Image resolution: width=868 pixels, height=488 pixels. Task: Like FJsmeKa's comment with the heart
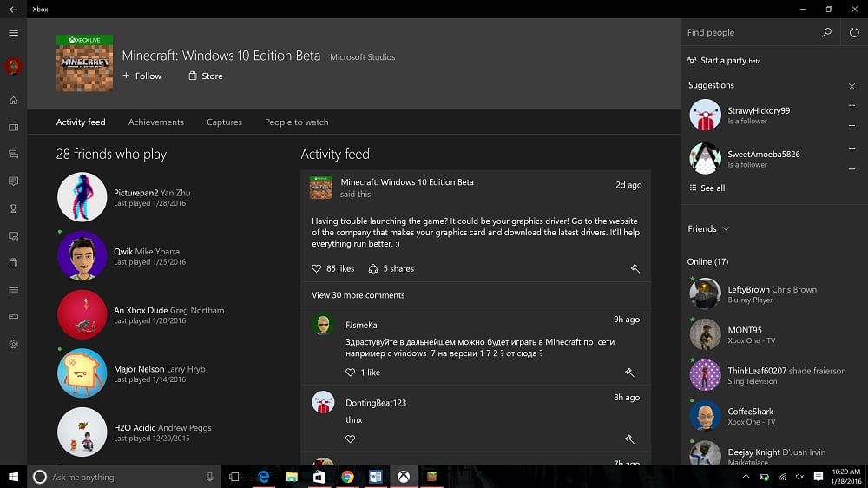coord(350,373)
